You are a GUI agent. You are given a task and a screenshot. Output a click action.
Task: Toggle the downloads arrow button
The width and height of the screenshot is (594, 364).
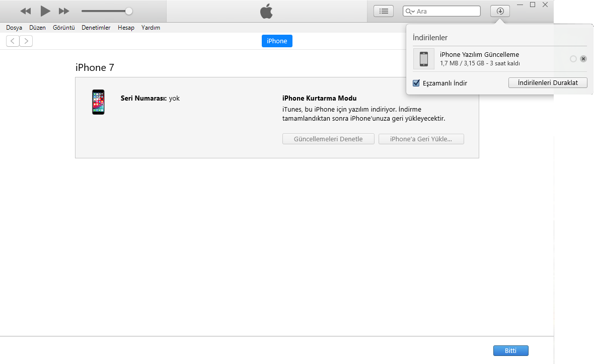[500, 11]
